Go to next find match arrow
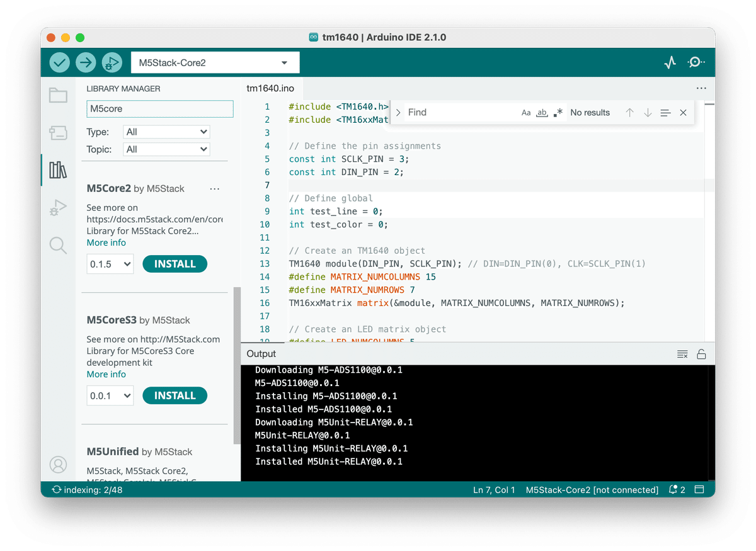The image size is (756, 551). (648, 113)
